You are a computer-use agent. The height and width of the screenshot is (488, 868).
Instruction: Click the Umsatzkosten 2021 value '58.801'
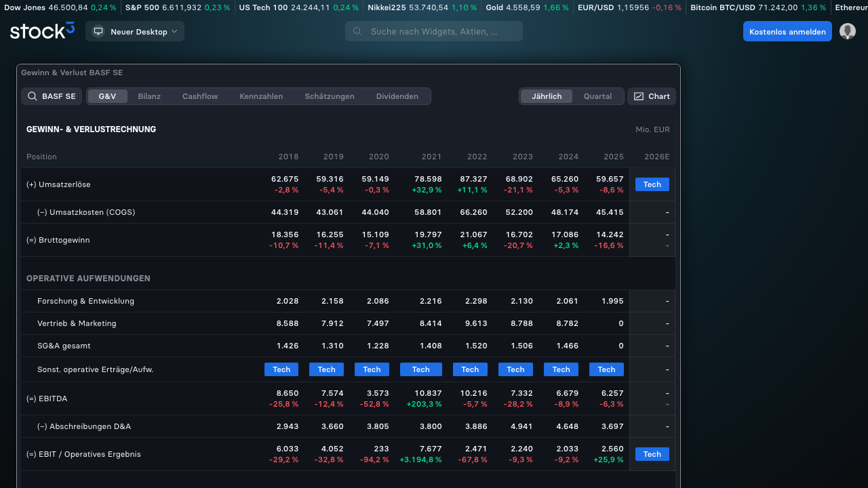point(428,212)
